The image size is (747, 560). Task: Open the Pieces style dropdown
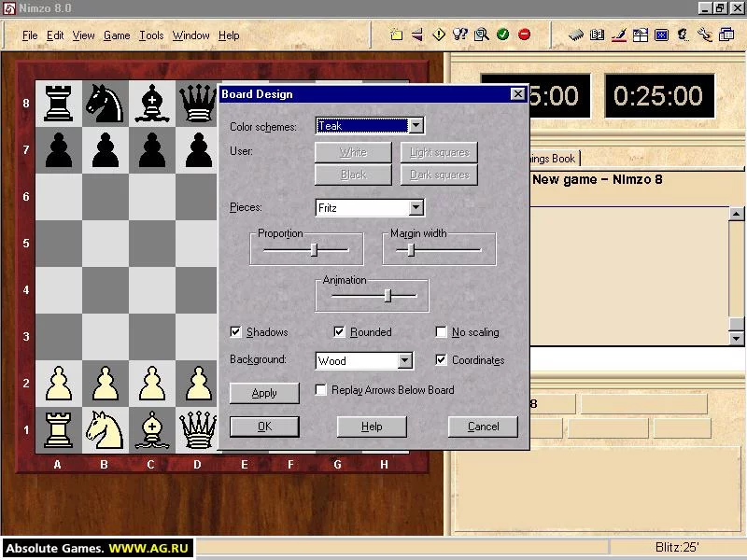pos(416,207)
